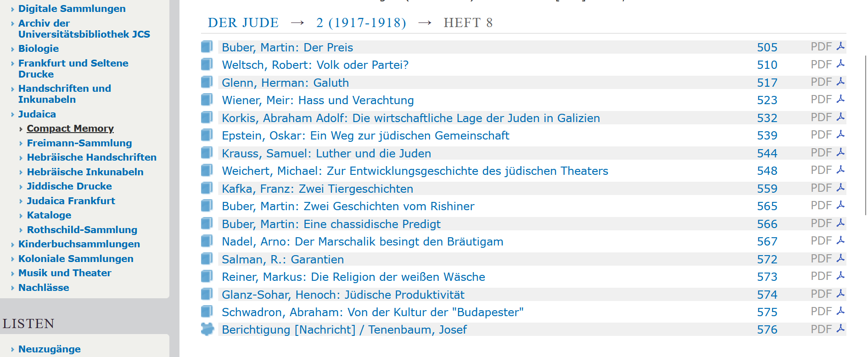Viewport: 868px width, 357px height.
Task: Navigate to DER JUDE breadcrumb
Action: [x=243, y=23]
